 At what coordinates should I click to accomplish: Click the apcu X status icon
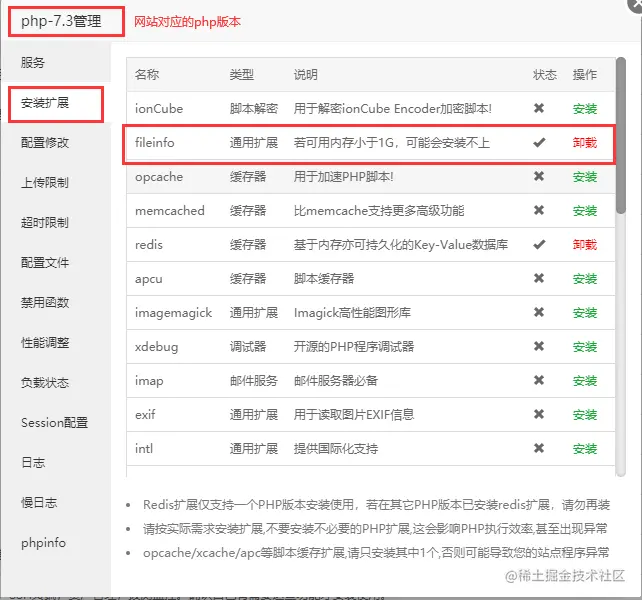click(539, 278)
